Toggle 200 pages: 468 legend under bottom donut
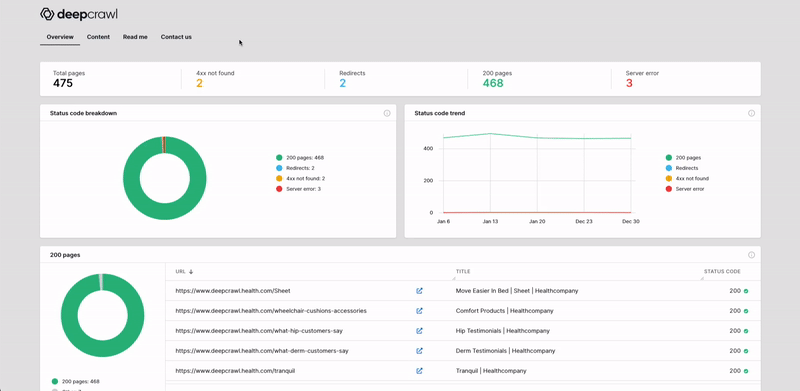This screenshot has width=800, height=391. coord(76,381)
